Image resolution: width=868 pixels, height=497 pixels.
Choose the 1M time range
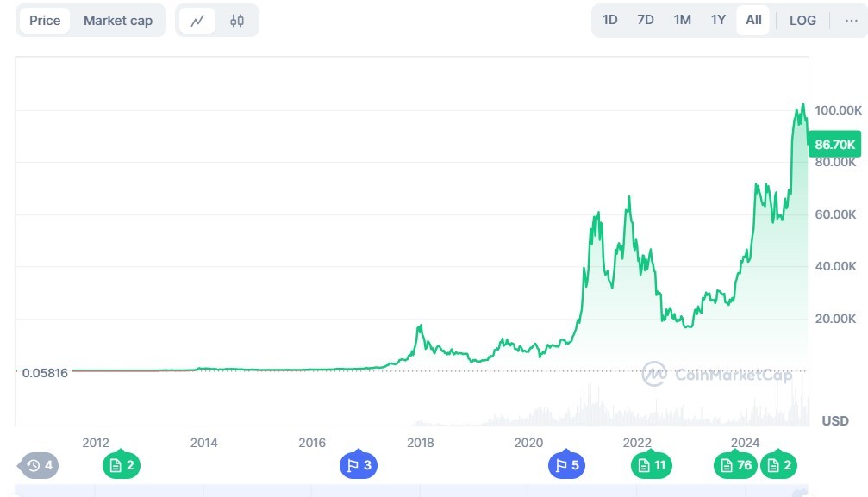click(x=682, y=20)
